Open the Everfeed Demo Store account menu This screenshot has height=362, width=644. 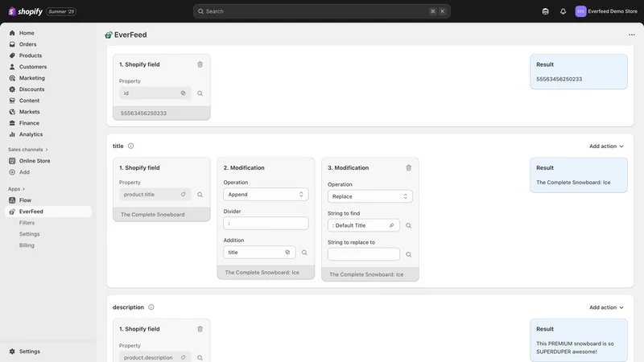click(606, 11)
